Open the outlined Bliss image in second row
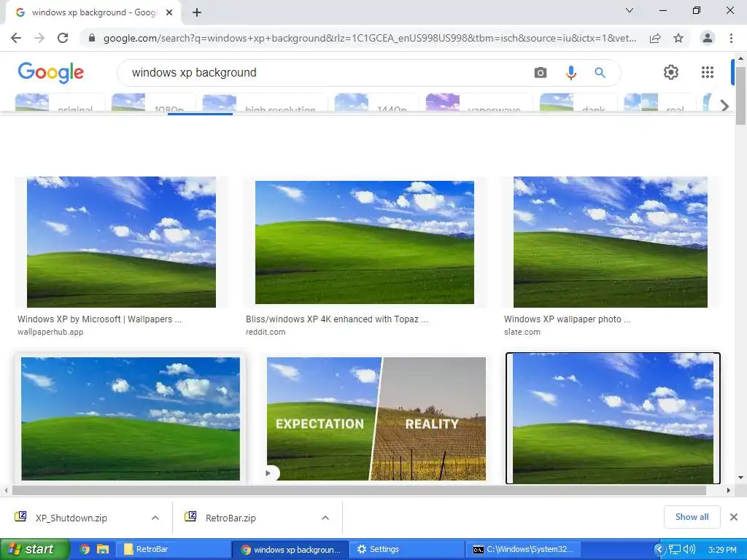This screenshot has height=560, width=747. coord(613,419)
